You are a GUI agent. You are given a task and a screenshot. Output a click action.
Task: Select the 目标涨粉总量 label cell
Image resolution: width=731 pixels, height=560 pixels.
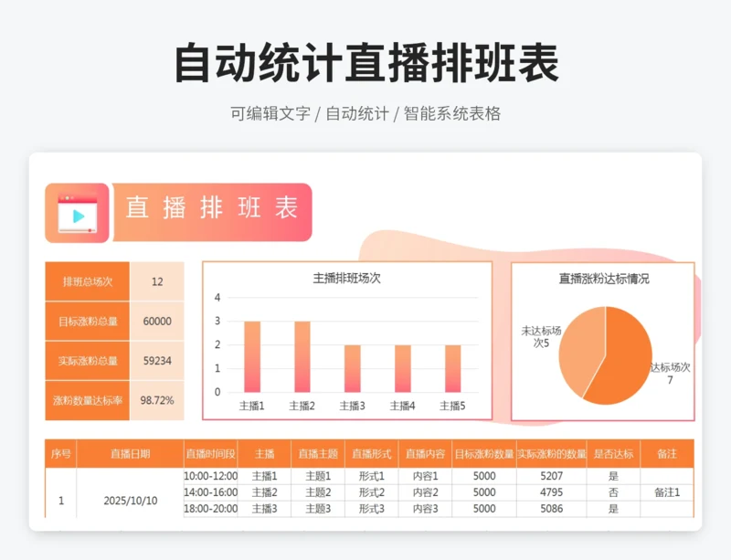coord(87,322)
